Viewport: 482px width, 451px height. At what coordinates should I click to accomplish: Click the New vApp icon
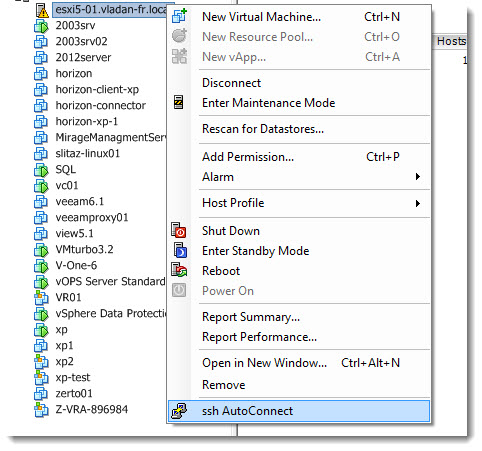pyautogui.click(x=179, y=56)
